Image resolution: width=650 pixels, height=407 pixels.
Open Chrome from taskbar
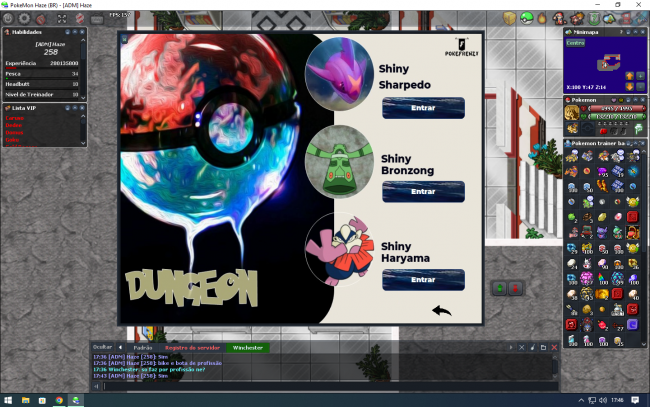coord(59,400)
